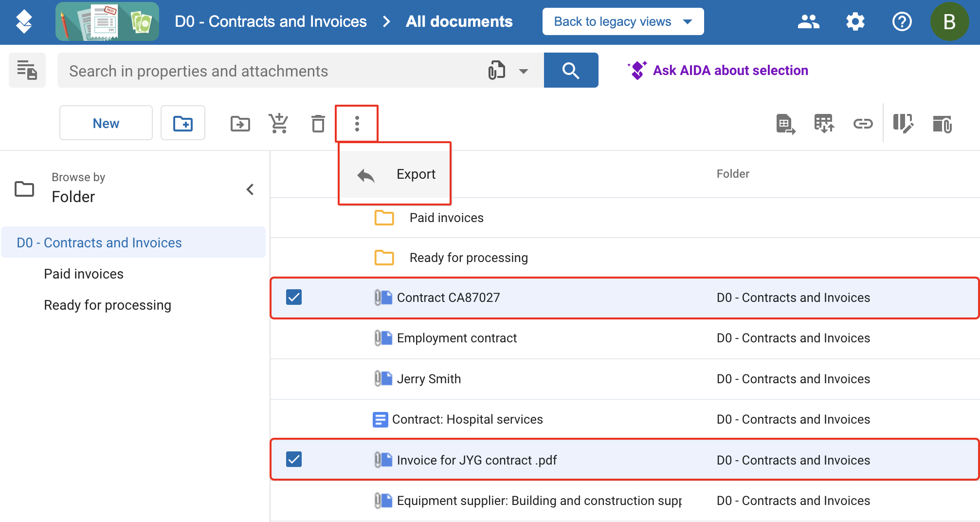Click the magnifier search button
This screenshot has height=522, width=980.
point(571,70)
